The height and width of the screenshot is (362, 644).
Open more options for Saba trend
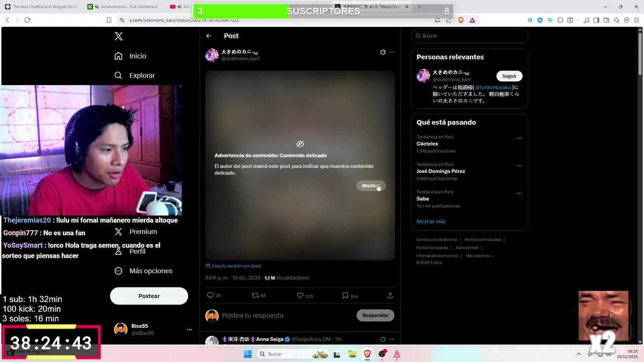(519, 193)
